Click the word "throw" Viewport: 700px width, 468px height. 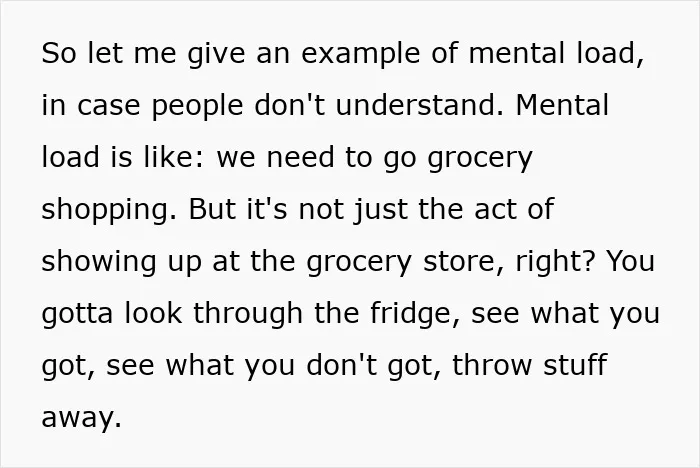click(492, 365)
